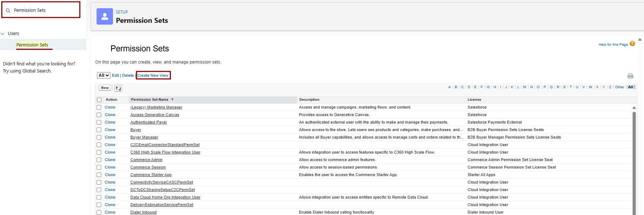Click the search magnifier icon in Quick Find
644x215 pixels.
pyautogui.click(x=8, y=11)
